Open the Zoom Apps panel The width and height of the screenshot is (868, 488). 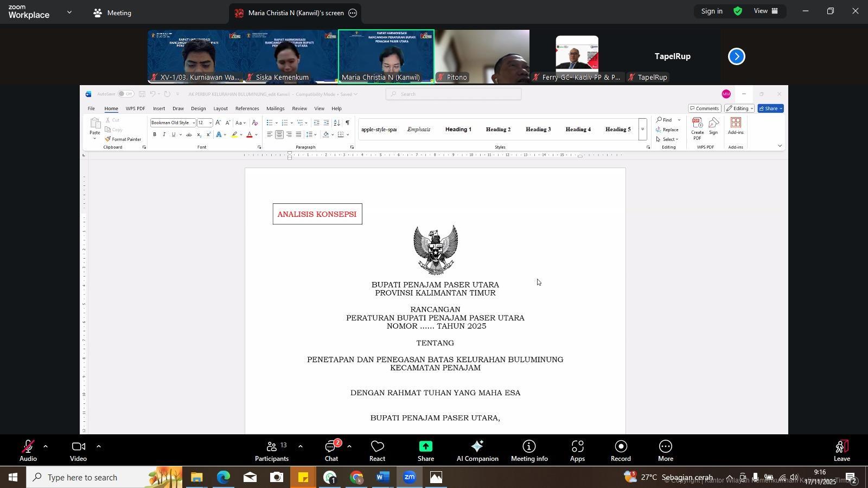[x=577, y=451]
